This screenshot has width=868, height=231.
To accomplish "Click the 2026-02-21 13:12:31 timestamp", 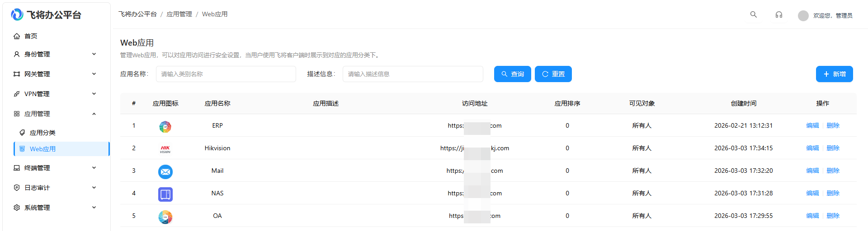I will coord(744,125).
